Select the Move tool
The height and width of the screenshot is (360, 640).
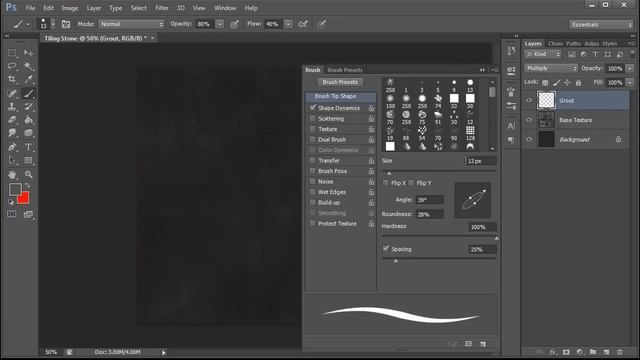[28, 53]
